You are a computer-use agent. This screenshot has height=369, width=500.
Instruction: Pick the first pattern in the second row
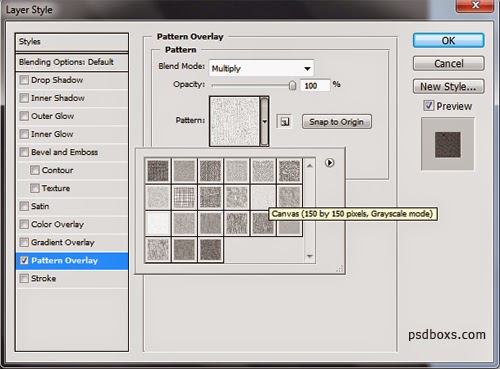coord(158,197)
